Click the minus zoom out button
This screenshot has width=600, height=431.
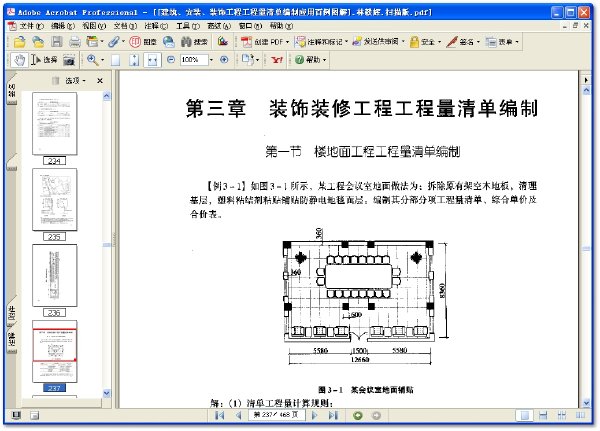(x=171, y=60)
